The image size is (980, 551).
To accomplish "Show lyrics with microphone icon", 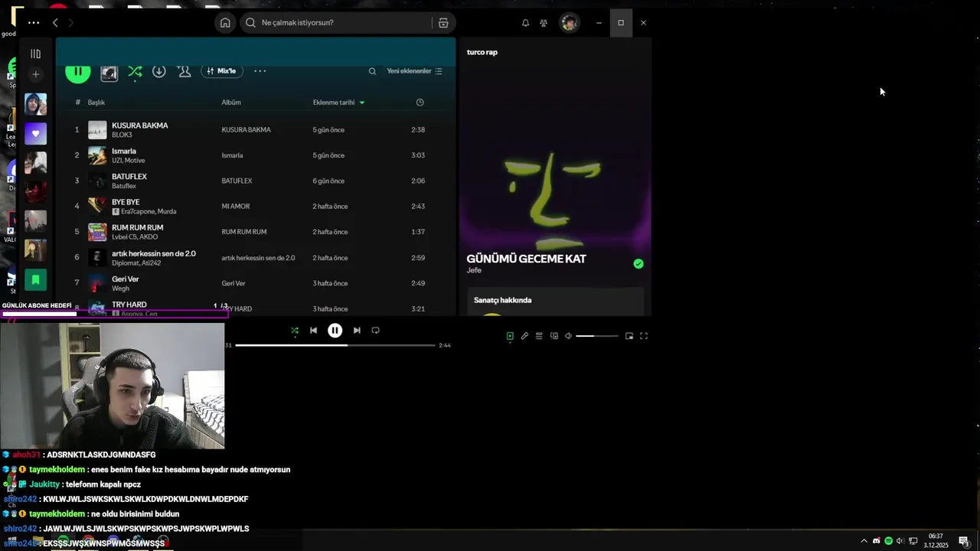I will [x=524, y=336].
